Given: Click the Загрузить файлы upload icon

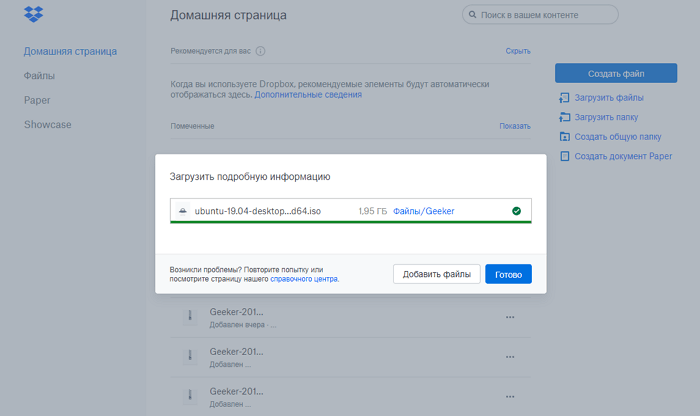Looking at the screenshot, I should [x=564, y=98].
